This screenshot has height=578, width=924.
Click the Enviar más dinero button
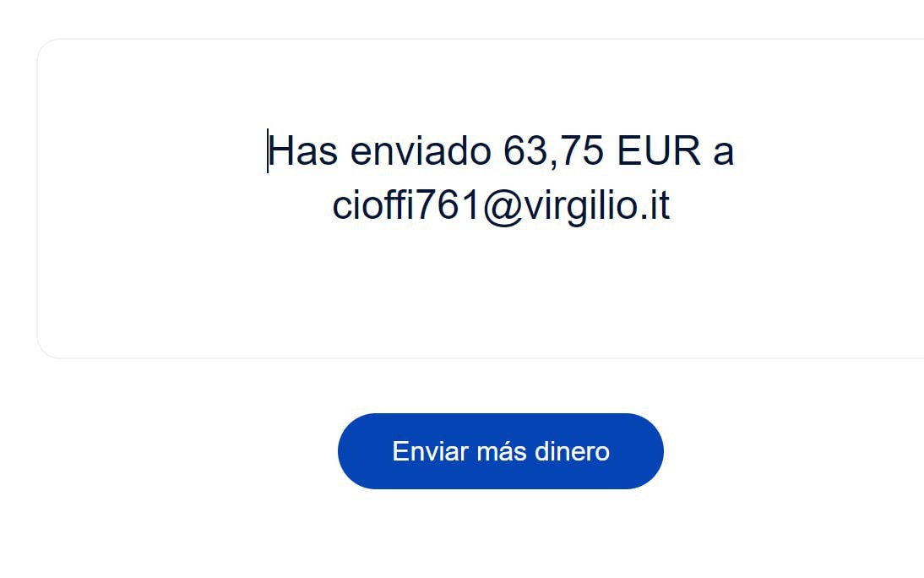coord(500,451)
